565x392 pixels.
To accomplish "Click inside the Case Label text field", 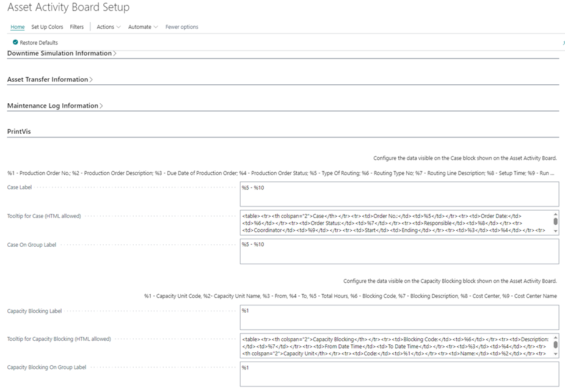I will coord(399,195).
